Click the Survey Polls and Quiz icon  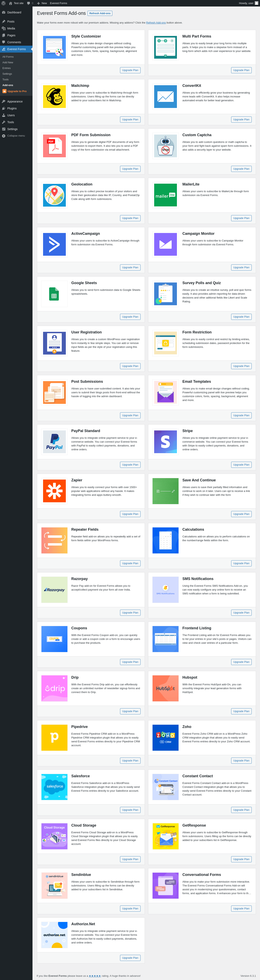(166, 294)
